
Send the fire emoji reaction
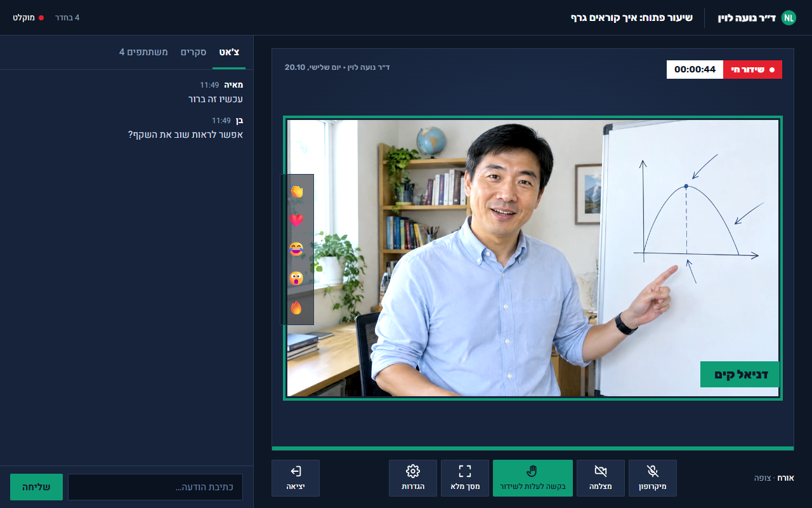click(x=296, y=308)
